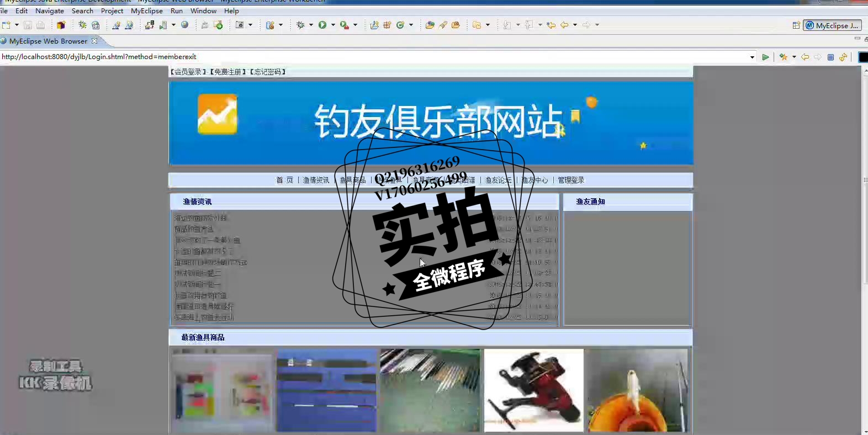Open the New file dropdown arrow

pyautogui.click(x=17, y=25)
